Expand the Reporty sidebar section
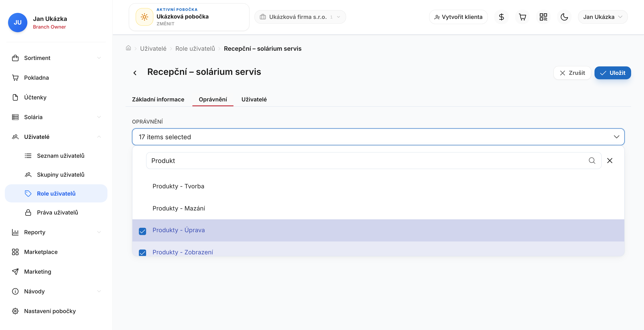 coord(56,232)
